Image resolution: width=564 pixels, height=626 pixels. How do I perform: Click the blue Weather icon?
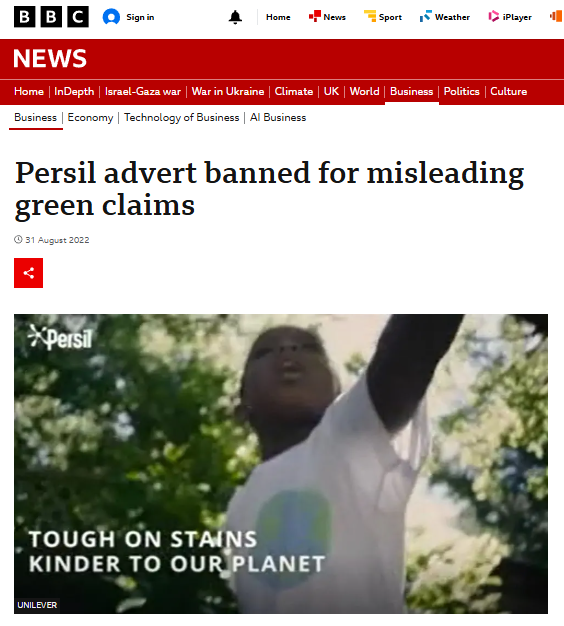[425, 16]
